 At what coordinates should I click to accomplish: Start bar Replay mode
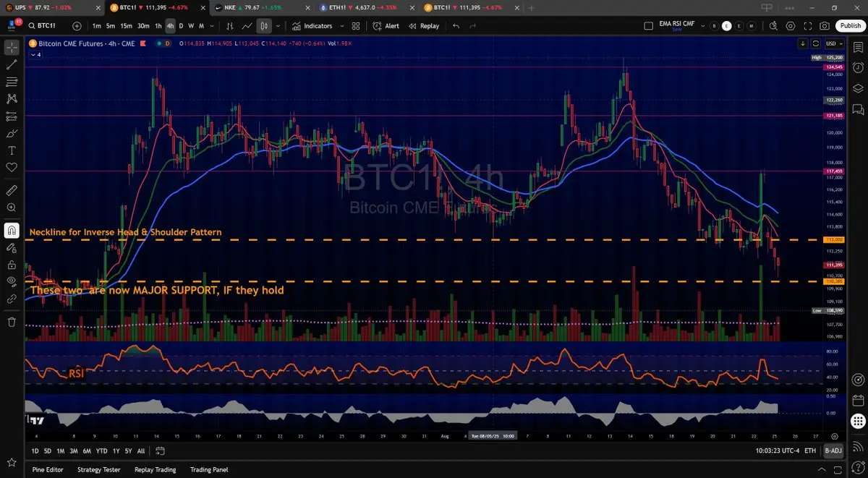coord(424,26)
